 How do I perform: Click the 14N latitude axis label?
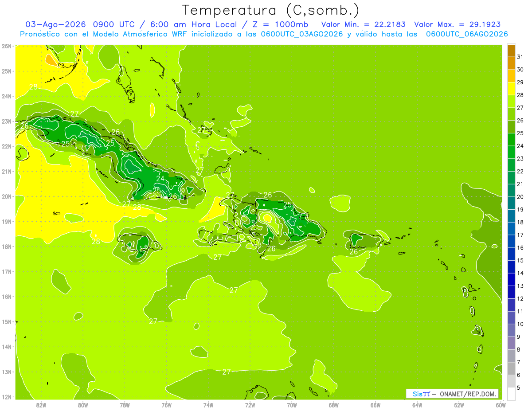coord(7,347)
